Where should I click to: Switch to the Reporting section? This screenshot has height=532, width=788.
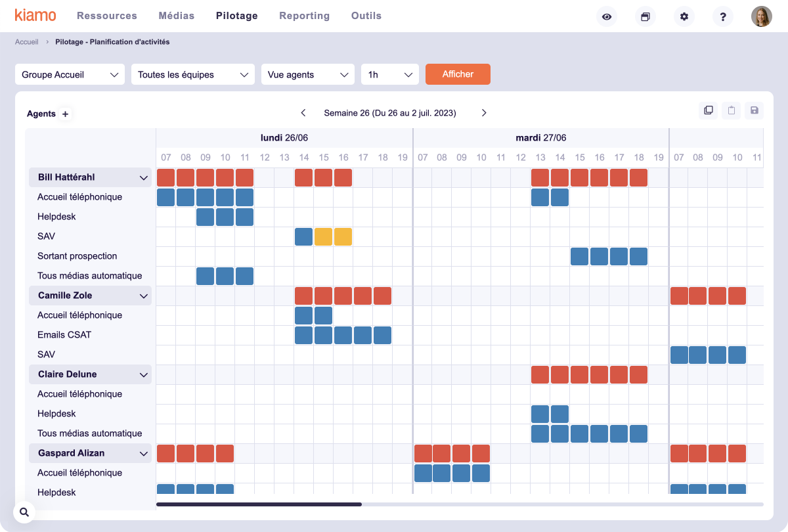(x=304, y=15)
